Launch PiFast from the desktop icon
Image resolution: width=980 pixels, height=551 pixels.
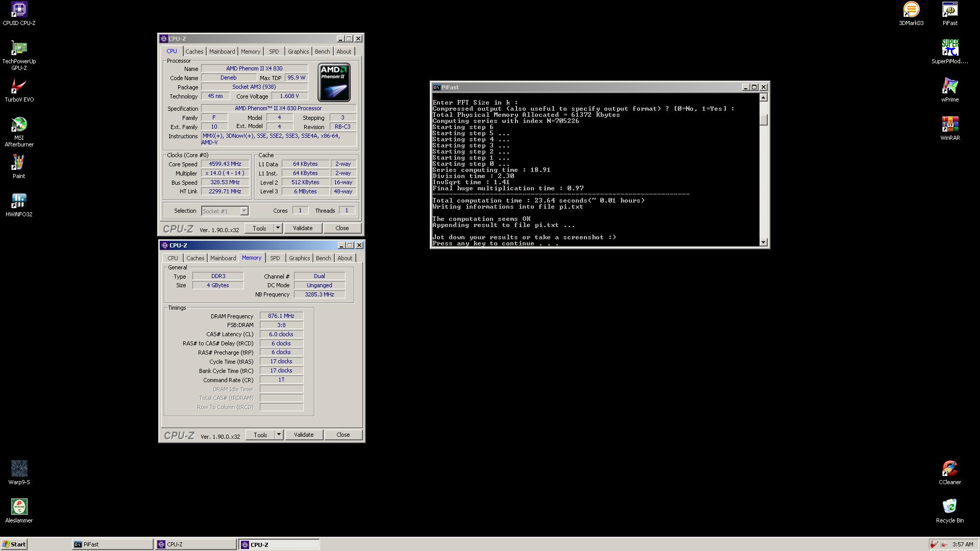click(950, 14)
